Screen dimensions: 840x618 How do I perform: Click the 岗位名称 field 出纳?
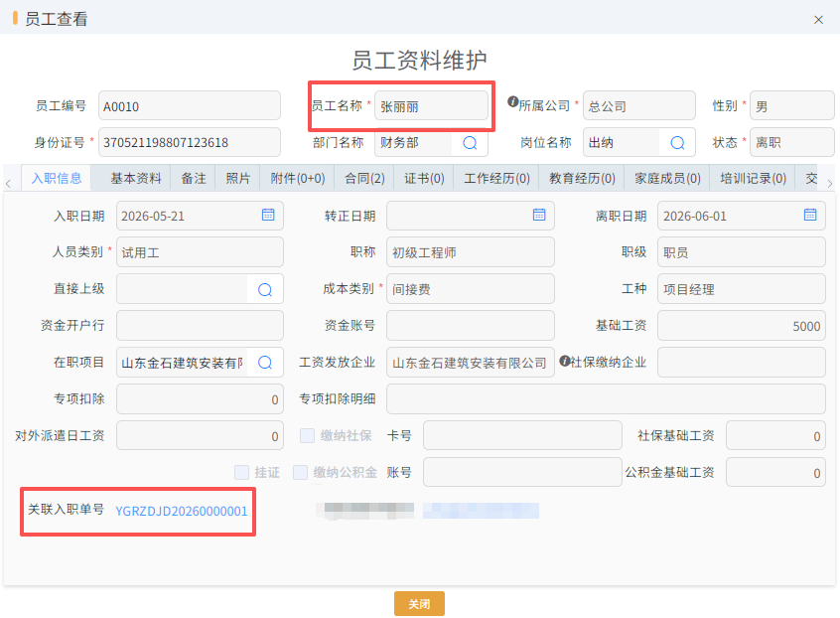pyautogui.click(x=621, y=142)
